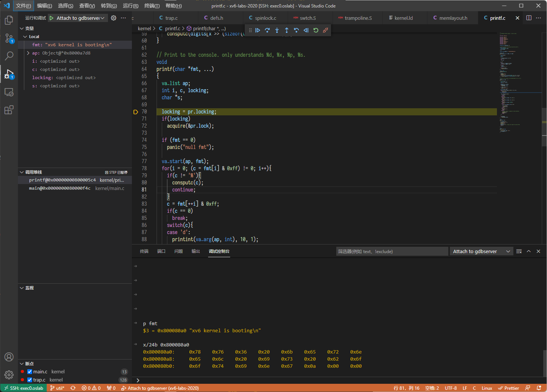
Task: Uncheck the main.c breakpoint checkbox
Action: tap(30, 372)
